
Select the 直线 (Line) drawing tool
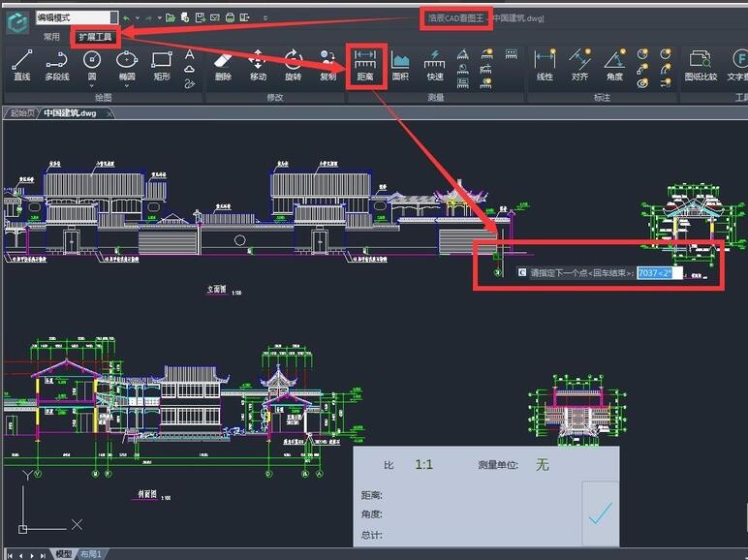21,64
